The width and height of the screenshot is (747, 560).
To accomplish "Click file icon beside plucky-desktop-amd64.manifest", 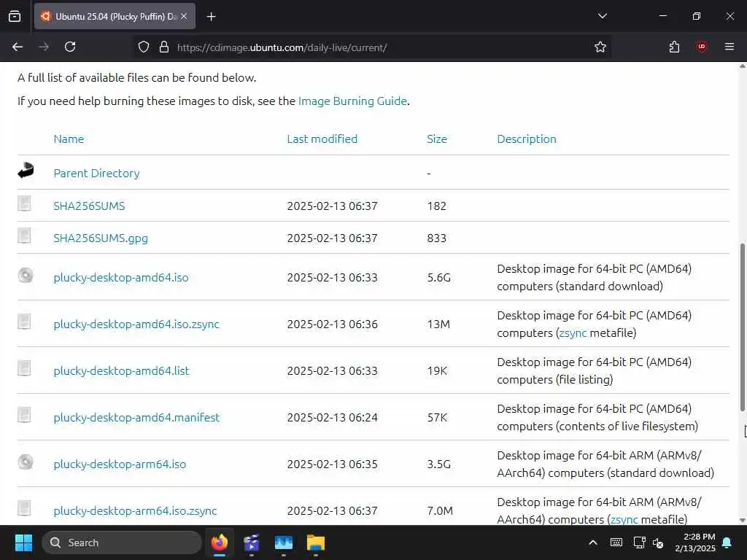I will (24, 415).
